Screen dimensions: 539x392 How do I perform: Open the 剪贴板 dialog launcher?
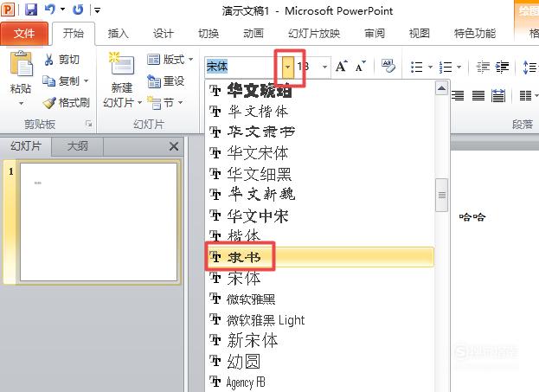[89, 124]
